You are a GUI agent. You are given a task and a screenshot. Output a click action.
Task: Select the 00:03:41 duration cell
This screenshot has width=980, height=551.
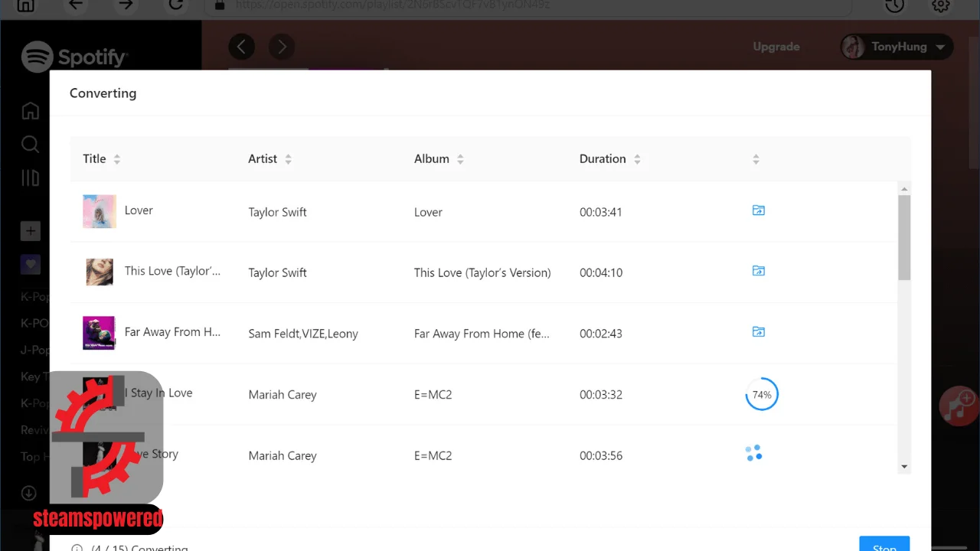pos(601,212)
